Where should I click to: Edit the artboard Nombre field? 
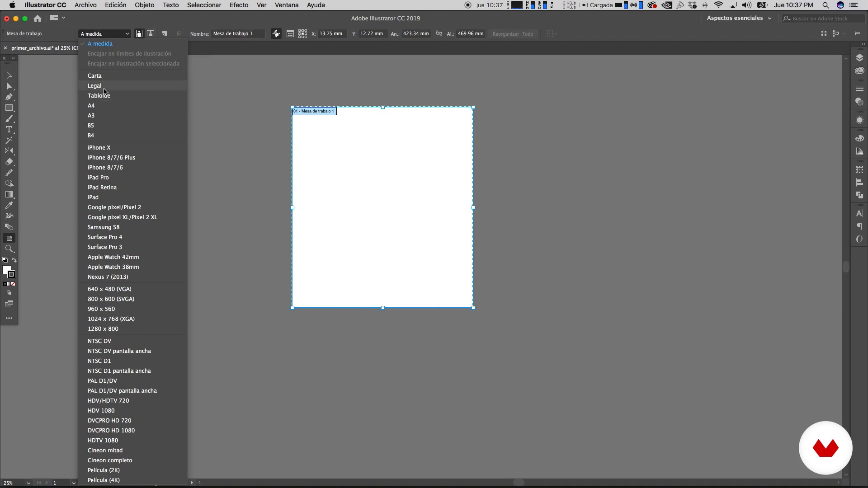click(x=238, y=33)
